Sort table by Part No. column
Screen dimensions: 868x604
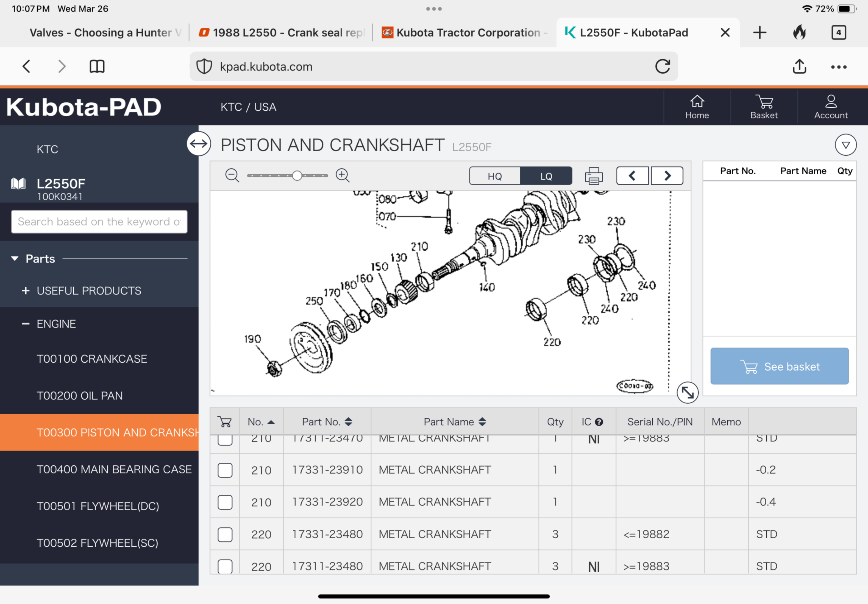click(327, 422)
